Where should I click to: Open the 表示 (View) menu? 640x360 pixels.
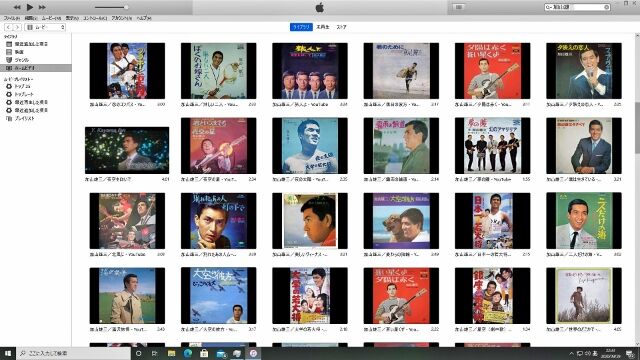click(72, 18)
